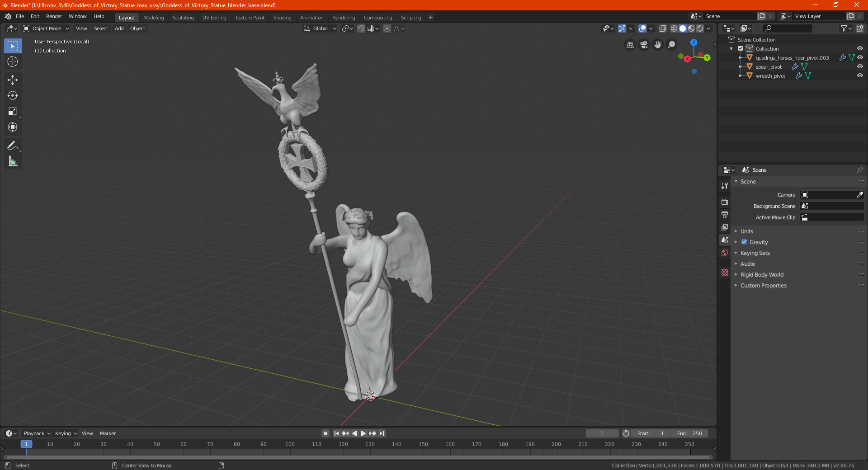The width and height of the screenshot is (868, 470).
Task: Jump to the start frame
Action: (336, 433)
